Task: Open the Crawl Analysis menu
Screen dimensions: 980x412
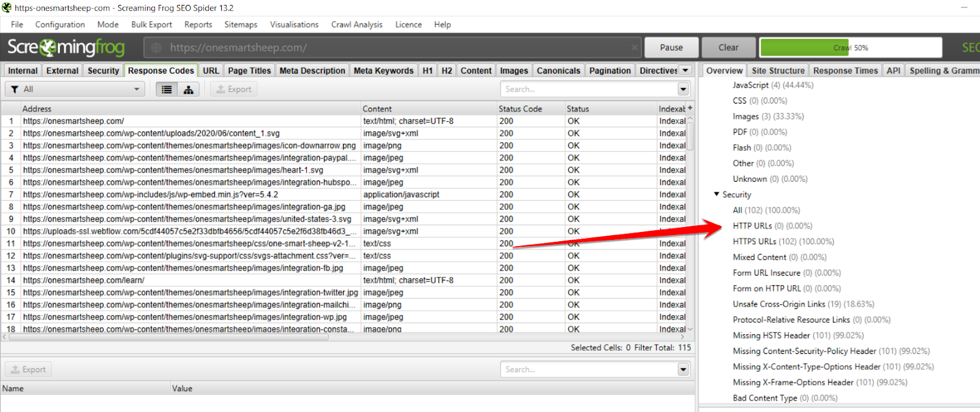Action: pos(356,24)
